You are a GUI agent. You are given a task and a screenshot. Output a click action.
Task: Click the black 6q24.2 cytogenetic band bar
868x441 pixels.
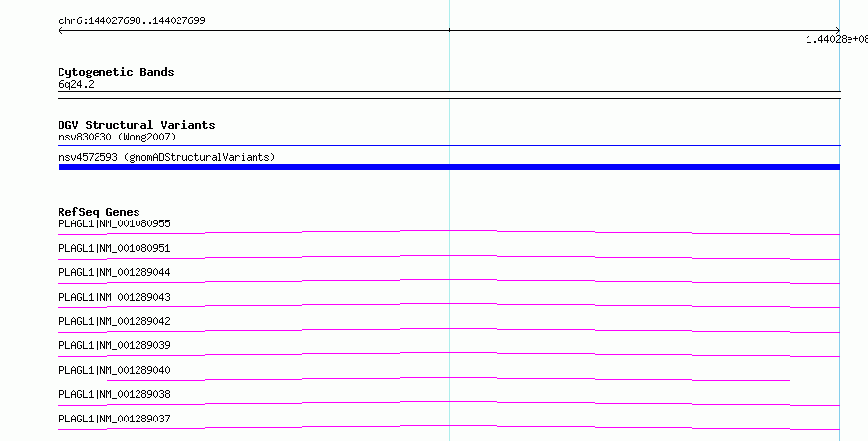[449, 95]
